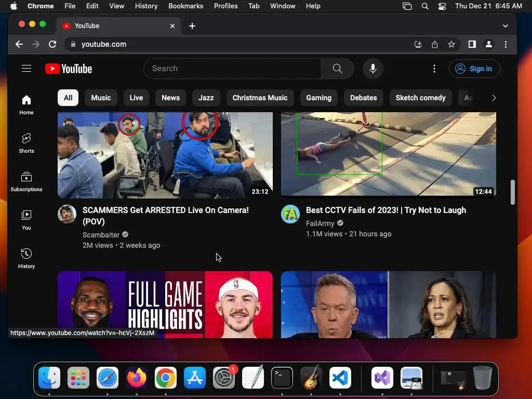Select the Live filter chip
Screen dimensions: 532x399
pyautogui.click(x=136, y=98)
